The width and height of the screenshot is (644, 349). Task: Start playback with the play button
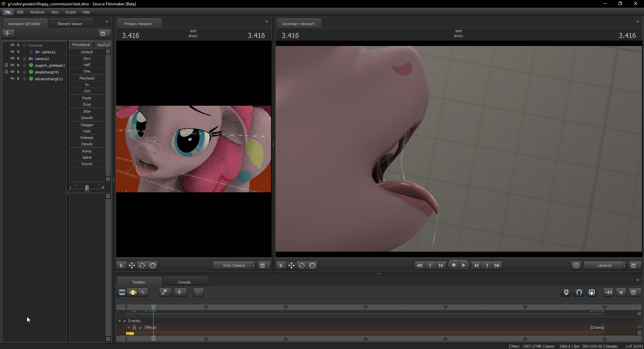pos(464,265)
